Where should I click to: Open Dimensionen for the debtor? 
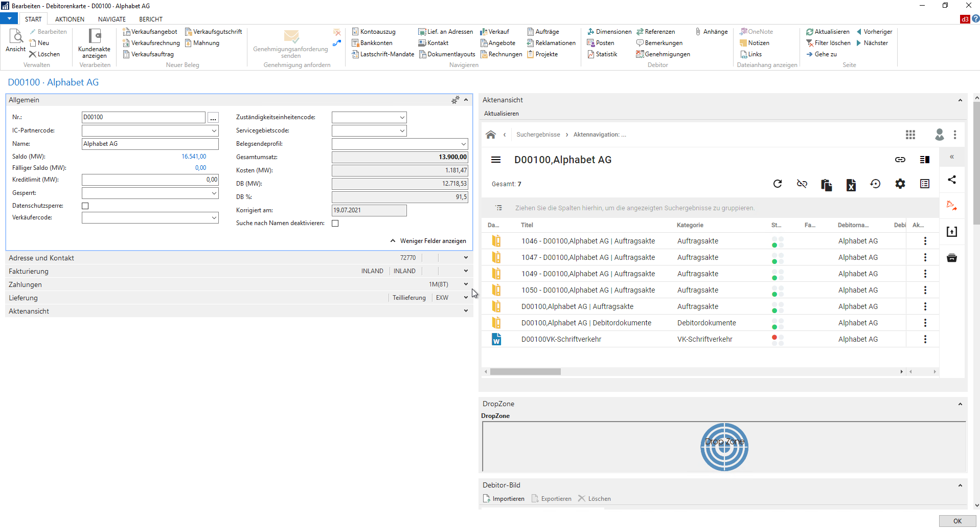click(609, 32)
